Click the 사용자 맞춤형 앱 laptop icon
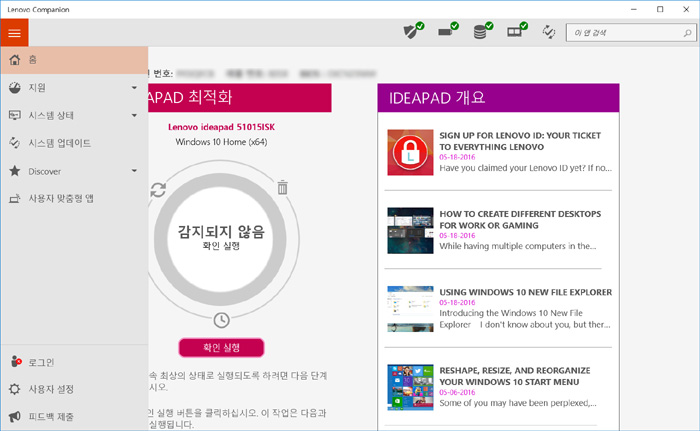 point(15,198)
